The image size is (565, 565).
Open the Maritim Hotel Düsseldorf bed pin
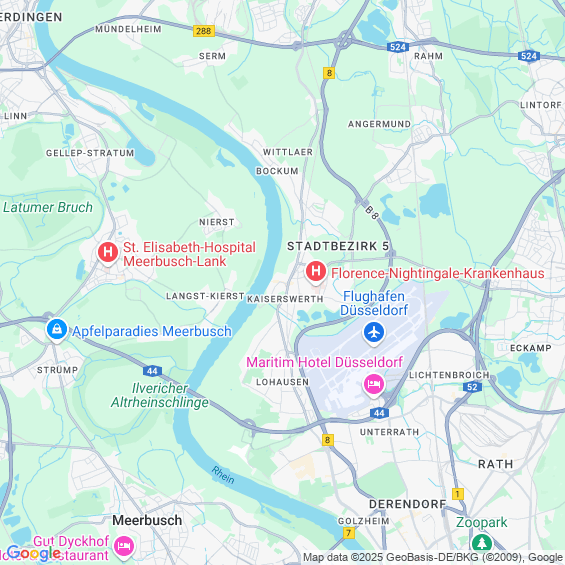coord(374,384)
